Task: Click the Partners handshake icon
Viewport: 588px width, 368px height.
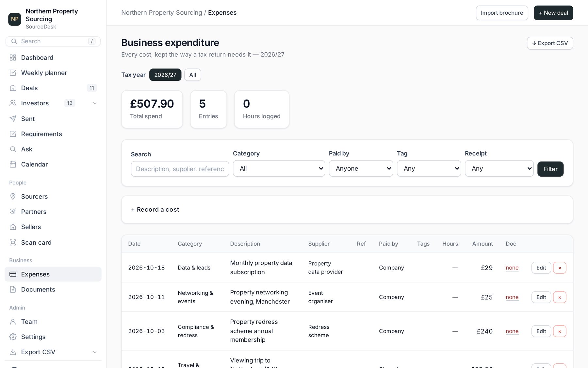Action: pos(13,212)
